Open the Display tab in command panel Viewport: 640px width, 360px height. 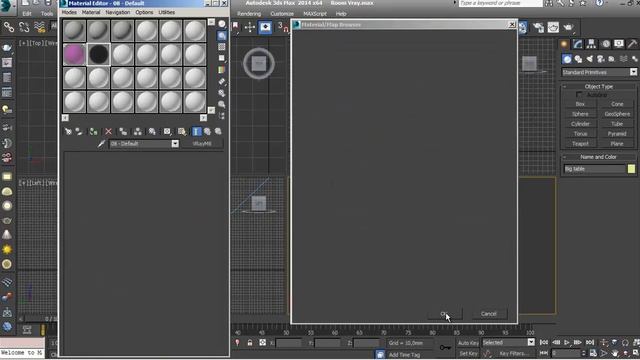tap(619, 44)
